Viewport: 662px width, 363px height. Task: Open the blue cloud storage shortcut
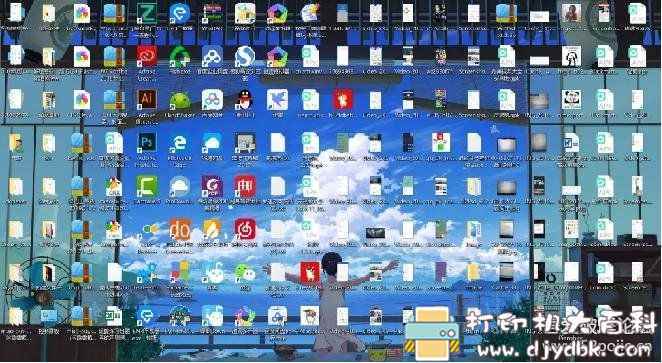coord(212,143)
